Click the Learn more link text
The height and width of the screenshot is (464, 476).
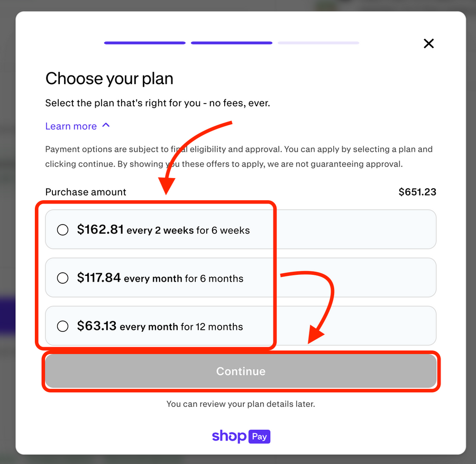[x=71, y=126]
